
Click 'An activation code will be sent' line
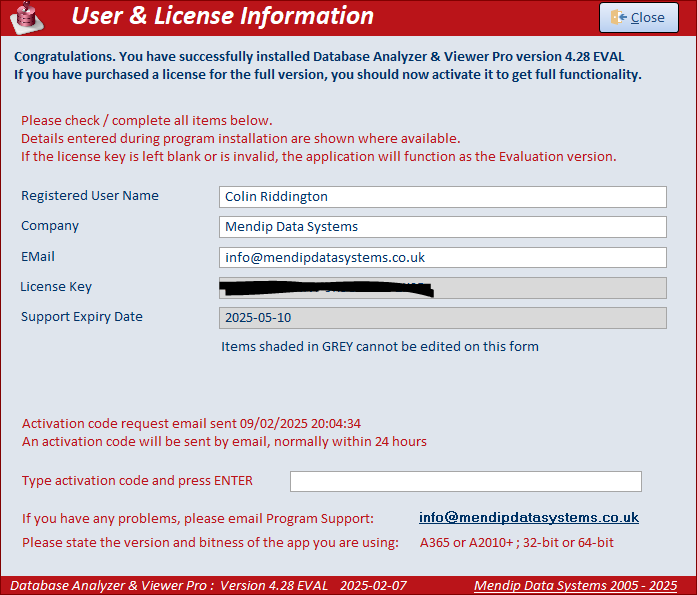224,442
